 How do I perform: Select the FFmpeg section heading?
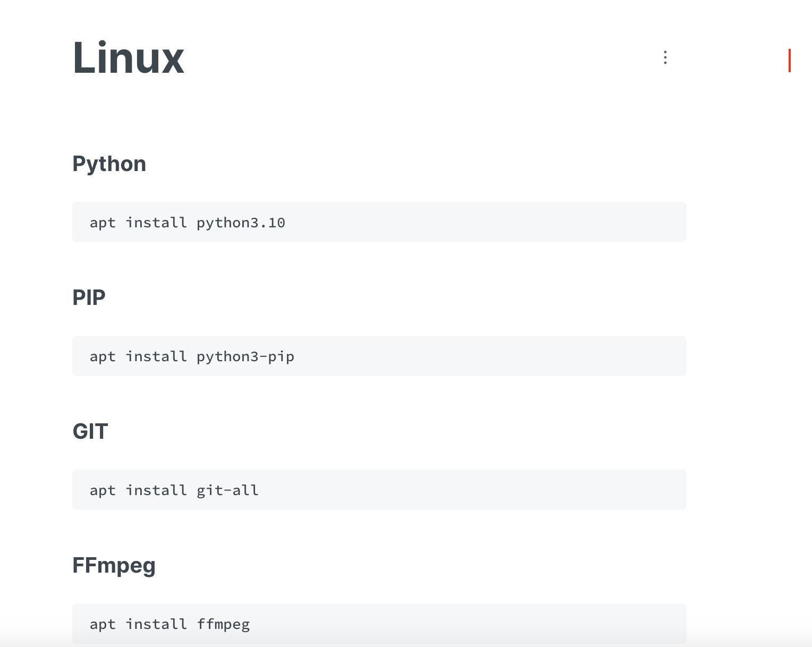pyautogui.click(x=114, y=566)
